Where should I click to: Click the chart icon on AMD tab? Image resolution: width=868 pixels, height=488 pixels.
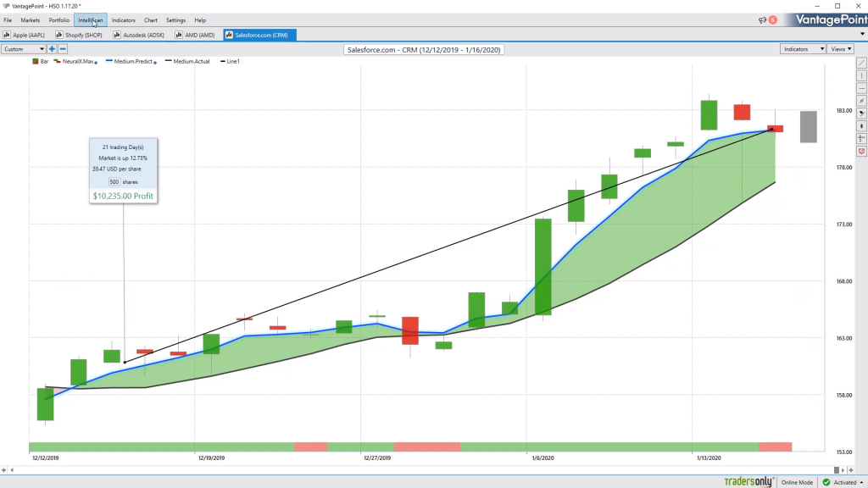pos(179,35)
